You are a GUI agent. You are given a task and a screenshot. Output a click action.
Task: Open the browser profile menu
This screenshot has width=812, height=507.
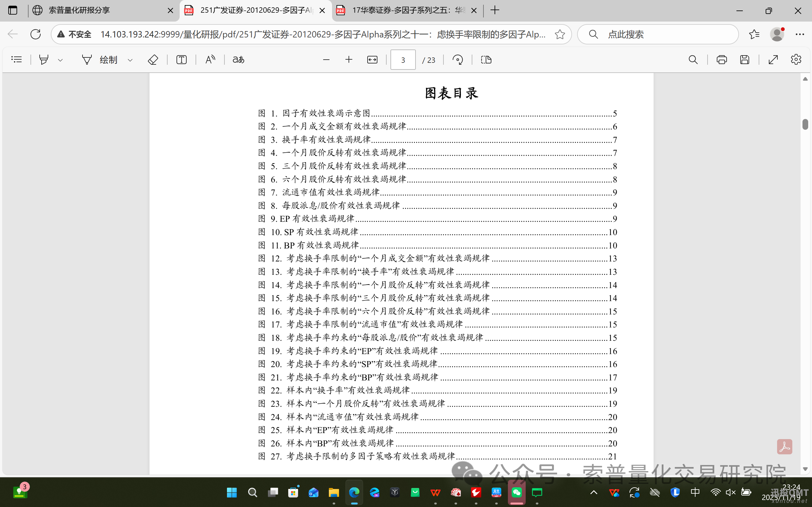(777, 34)
